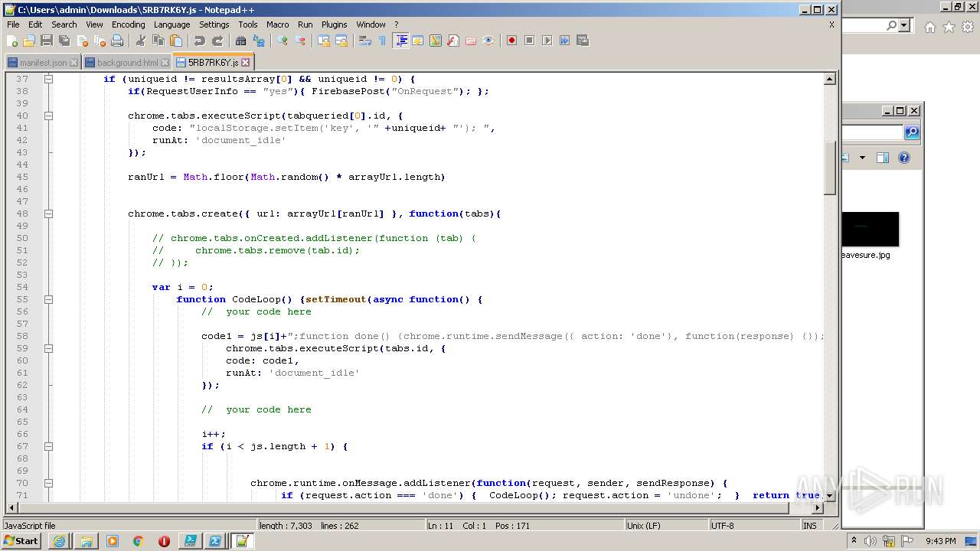Switch to the background.html tab
This screenshot has height=551, width=980.
pos(127,63)
